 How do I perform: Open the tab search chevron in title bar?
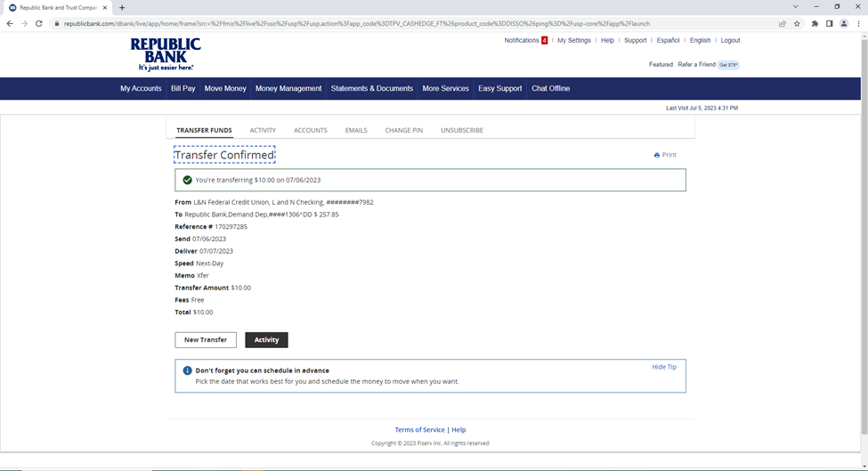tap(796, 6)
